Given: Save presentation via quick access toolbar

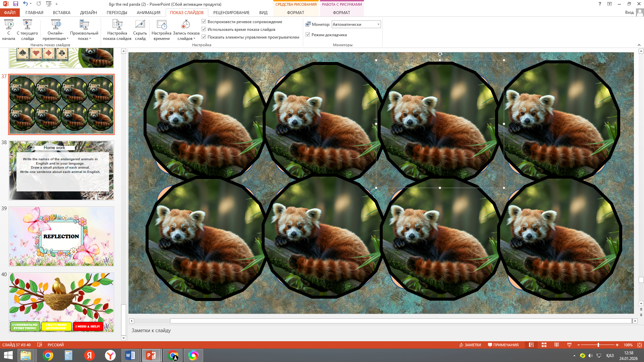Looking at the screenshot, I should click(16, 4).
